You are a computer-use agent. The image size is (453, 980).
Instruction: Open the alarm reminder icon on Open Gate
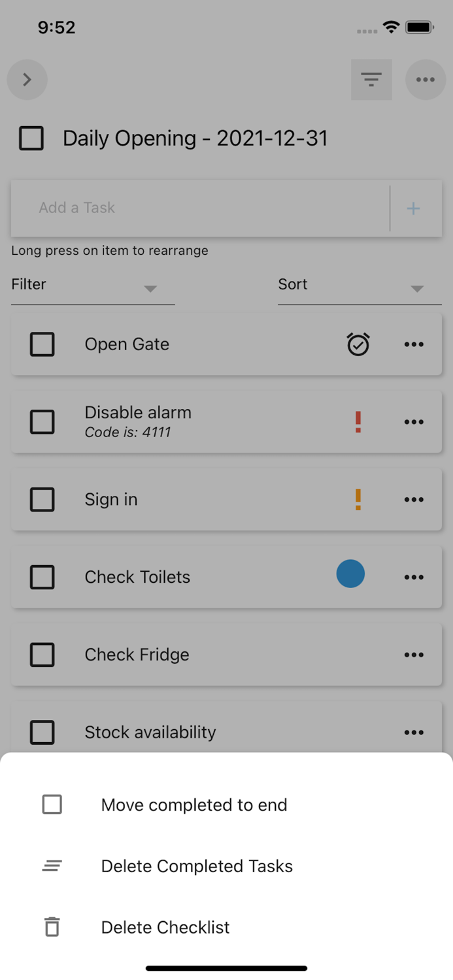click(358, 344)
